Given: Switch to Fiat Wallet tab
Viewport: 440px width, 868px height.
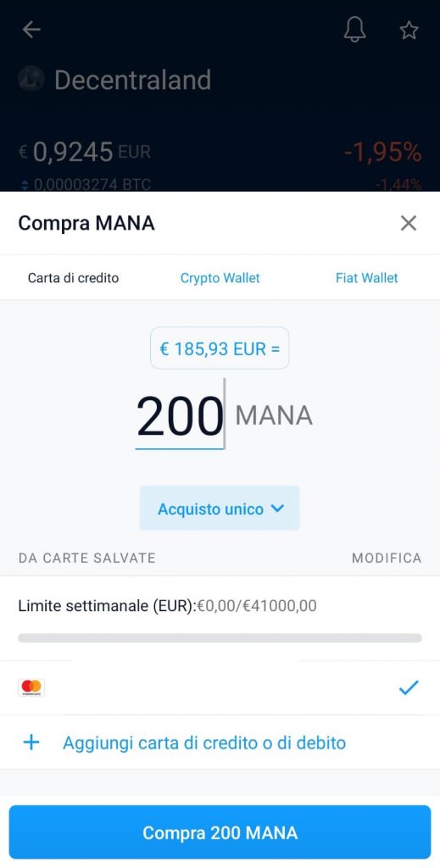Looking at the screenshot, I should 366,278.
